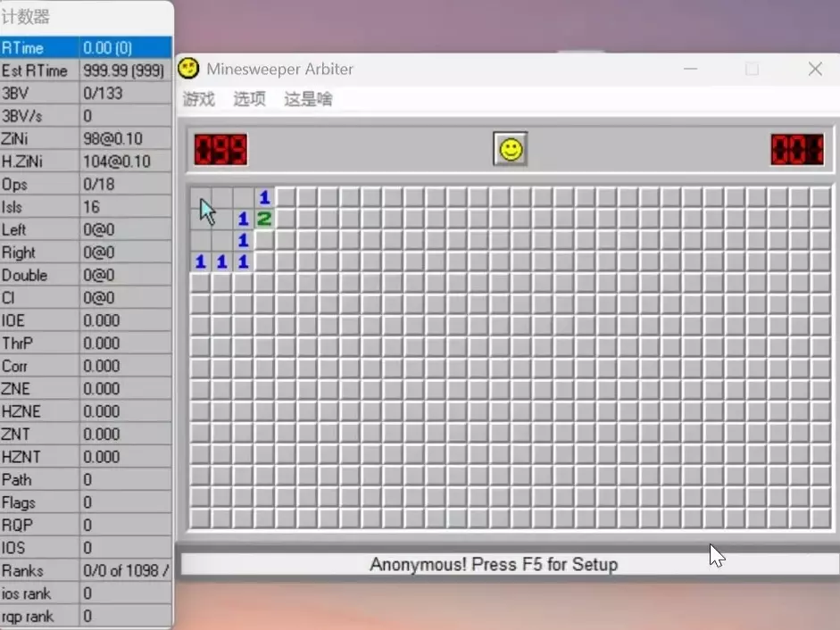Click the Right counter row
The width and height of the screenshot is (840, 630).
click(86, 253)
